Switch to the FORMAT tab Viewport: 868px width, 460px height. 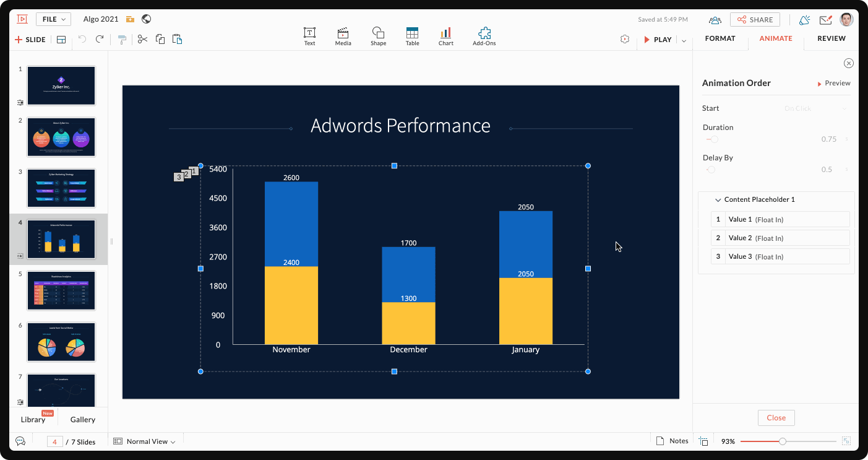click(720, 38)
